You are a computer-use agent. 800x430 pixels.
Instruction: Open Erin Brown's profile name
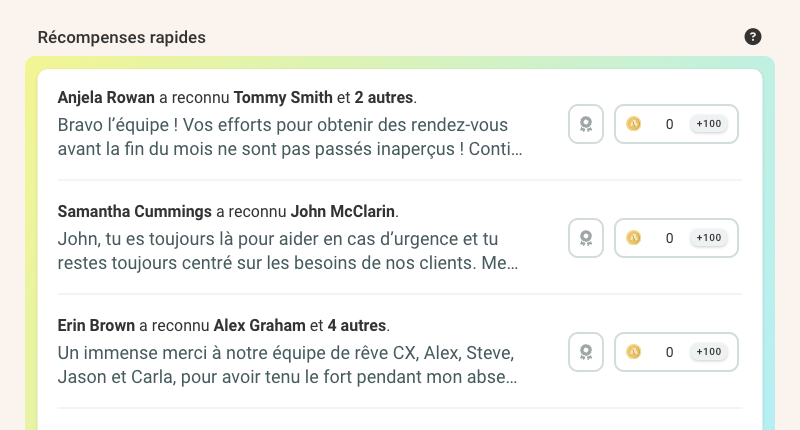pos(96,326)
